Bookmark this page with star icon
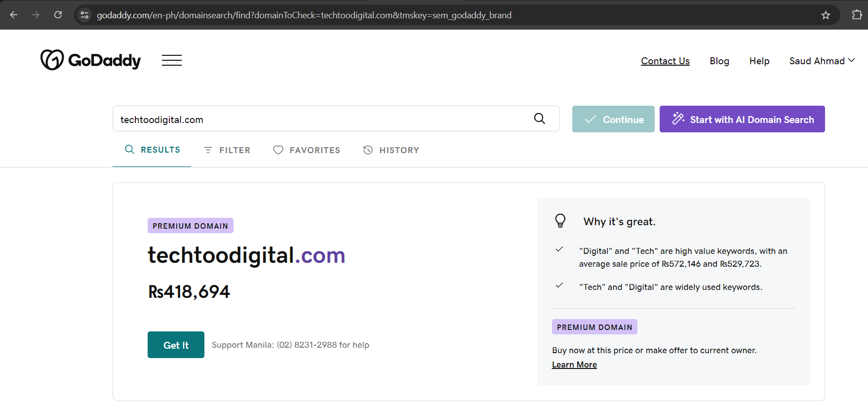Viewport: 868px width, 406px height. click(826, 15)
